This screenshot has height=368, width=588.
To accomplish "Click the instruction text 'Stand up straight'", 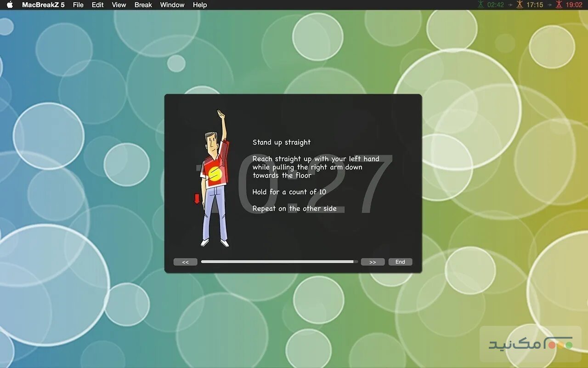I will (x=282, y=142).
